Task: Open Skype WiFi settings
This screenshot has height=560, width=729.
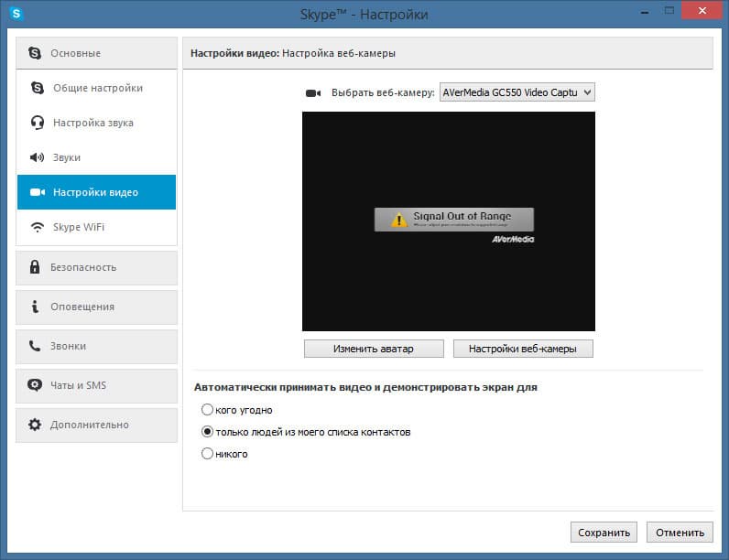Action: pos(97,227)
